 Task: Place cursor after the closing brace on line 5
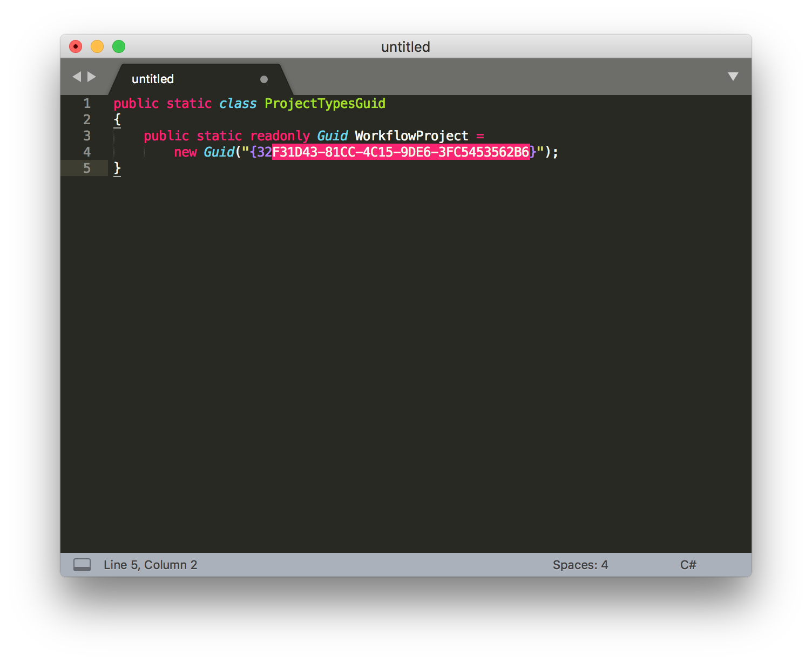[x=123, y=168]
